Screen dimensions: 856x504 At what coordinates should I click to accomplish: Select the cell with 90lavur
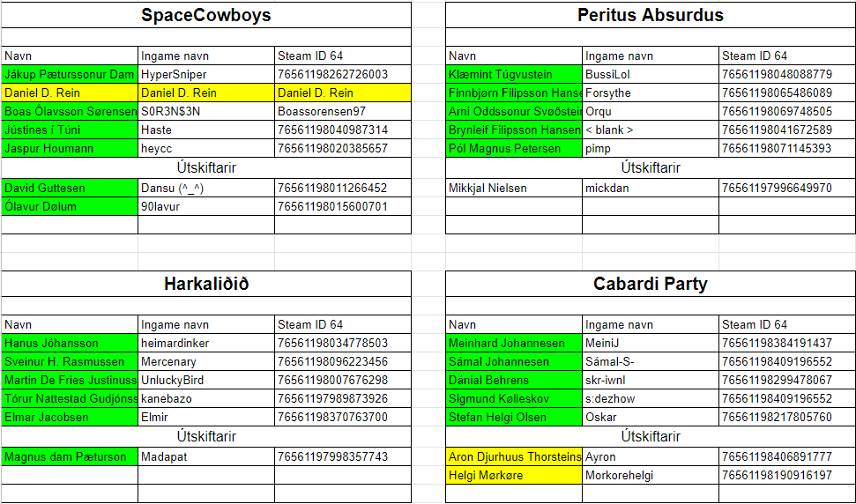pyautogui.click(x=206, y=206)
